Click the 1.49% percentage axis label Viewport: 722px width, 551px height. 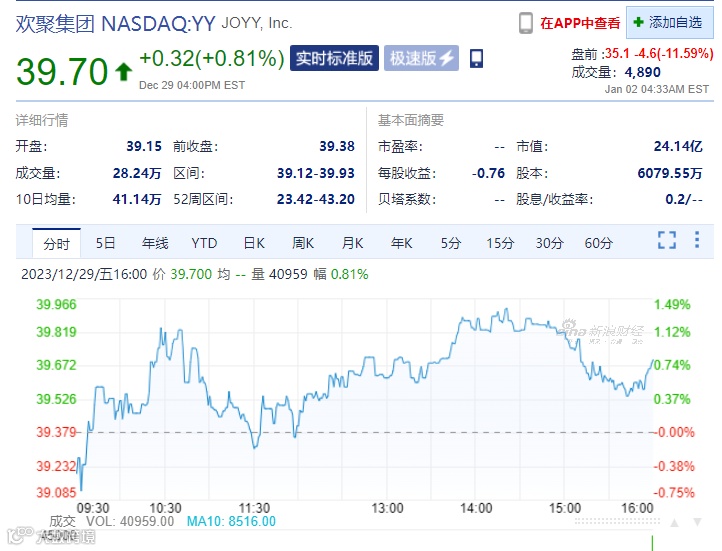[672, 304]
